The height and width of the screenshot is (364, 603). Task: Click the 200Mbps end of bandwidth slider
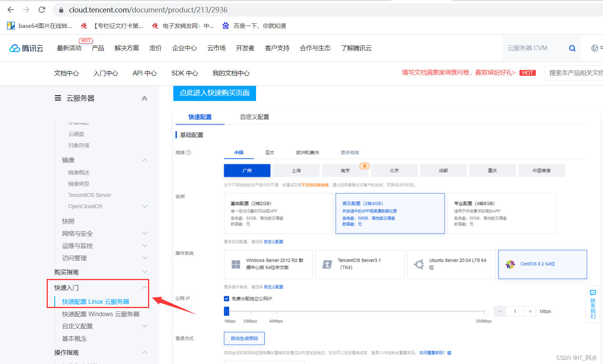click(x=484, y=312)
